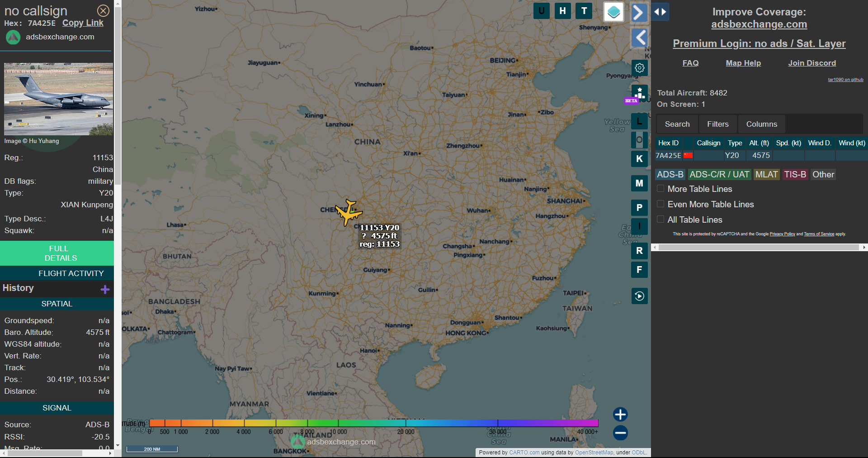Click the H map button
The image size is (868, 458).
pos(562,11)
